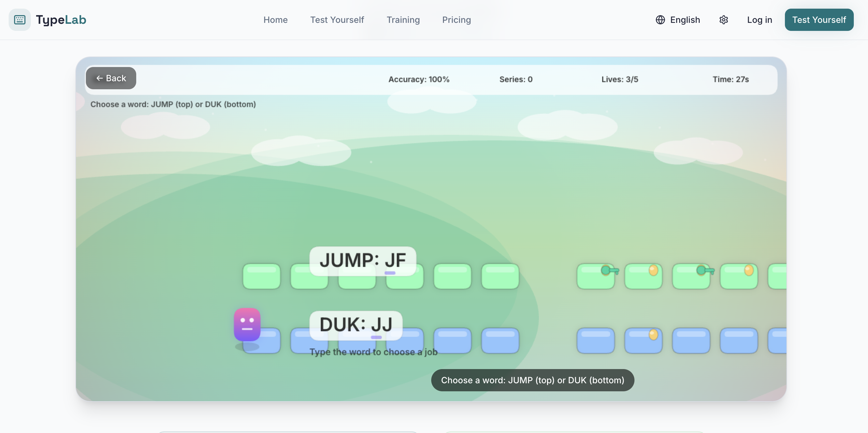This screenshot has width=868, height=433.
Task: Click the first gold coin on the green platforms
Action: point(653,270)
